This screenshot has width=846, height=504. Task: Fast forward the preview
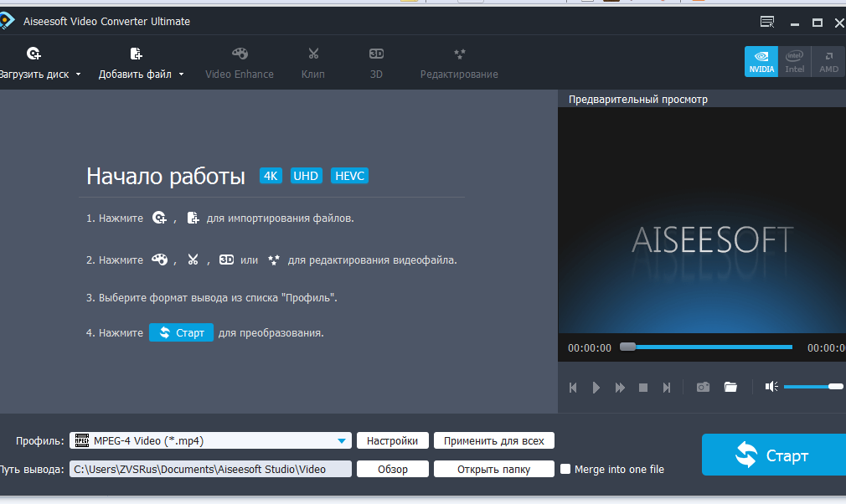[620, 388]
